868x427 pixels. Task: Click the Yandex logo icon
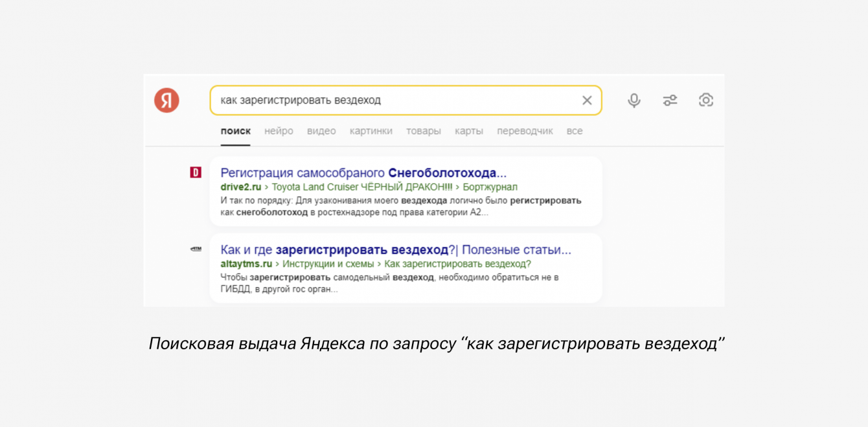[166, 100]
